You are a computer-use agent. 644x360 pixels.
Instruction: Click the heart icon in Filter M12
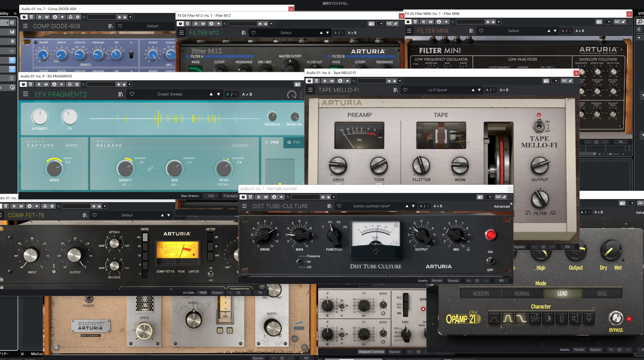[254, 33]
